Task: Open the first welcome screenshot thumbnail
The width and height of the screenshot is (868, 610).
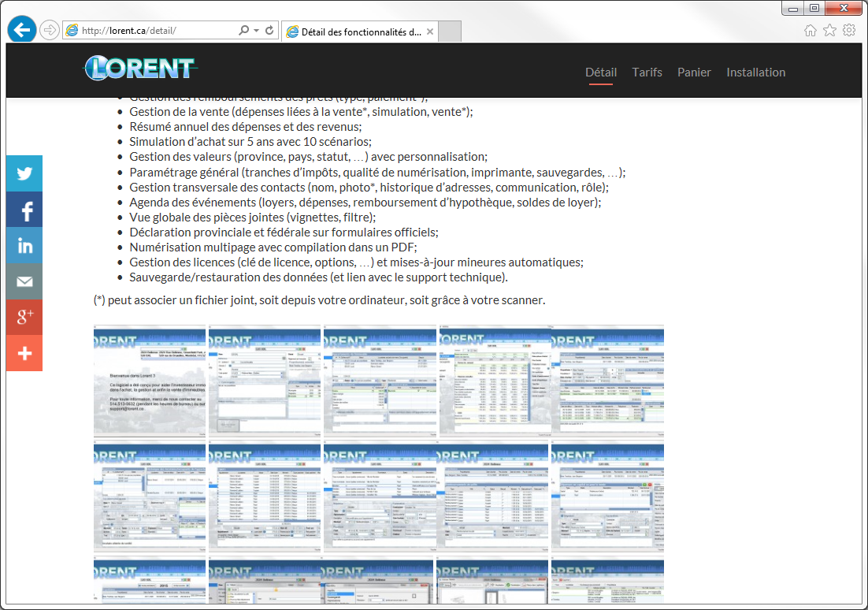Action: [x=150, y=380]
